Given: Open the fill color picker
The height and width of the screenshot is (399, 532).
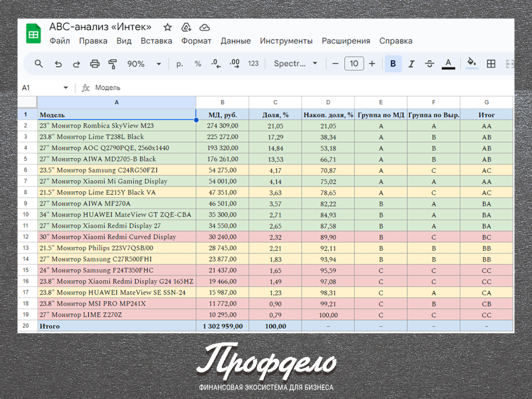Looking at the screenshot, I should [472, 63].
